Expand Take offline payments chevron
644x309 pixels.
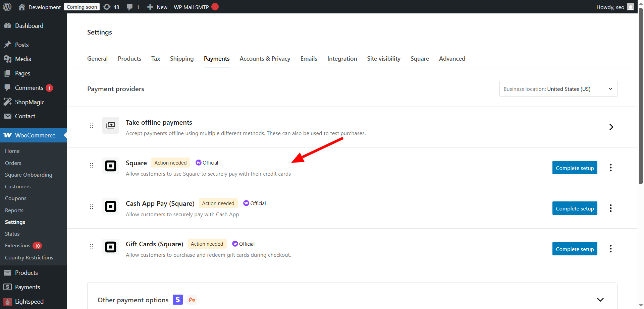tap(611, 127)
